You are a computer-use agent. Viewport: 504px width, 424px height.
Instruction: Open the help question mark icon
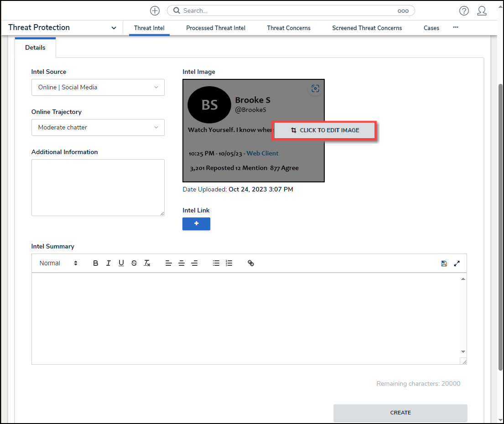[x=464, y=10]
